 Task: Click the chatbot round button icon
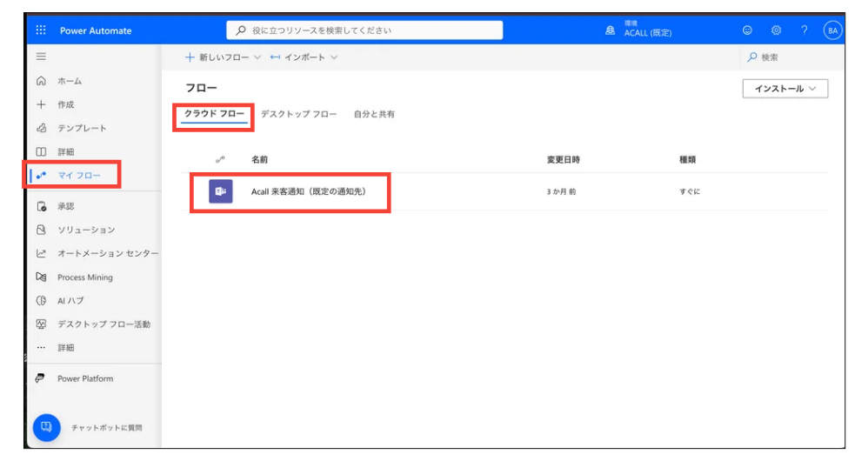pyautogui.click(x=46, y=427)
